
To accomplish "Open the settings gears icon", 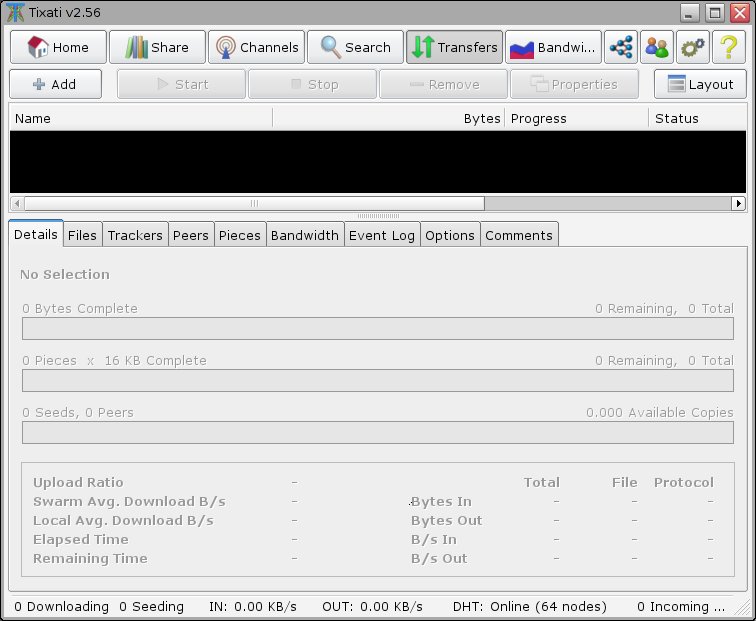I will tap(693, 47).
